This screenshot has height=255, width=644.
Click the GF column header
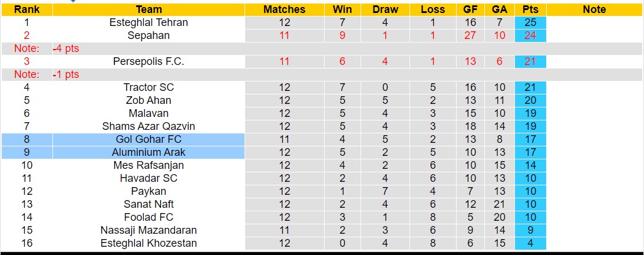(470, 9)
